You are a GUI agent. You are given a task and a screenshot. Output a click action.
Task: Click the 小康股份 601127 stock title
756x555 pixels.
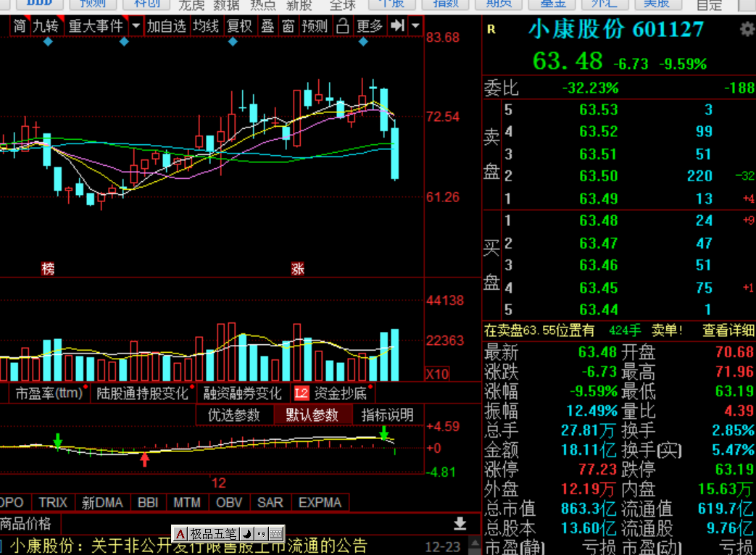pyautogui.click(x=616, y=30)
